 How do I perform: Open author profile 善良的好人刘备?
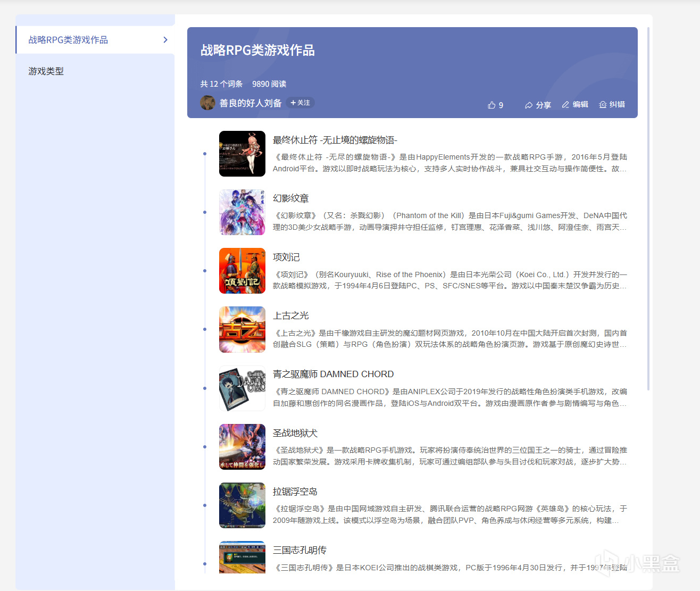(x=251, y=103)
